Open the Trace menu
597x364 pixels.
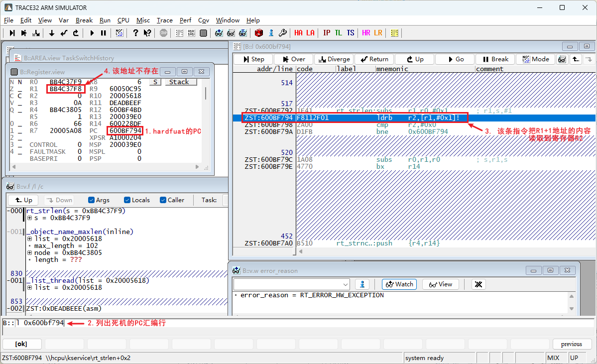pyautogui.click(x=164, y=20)
